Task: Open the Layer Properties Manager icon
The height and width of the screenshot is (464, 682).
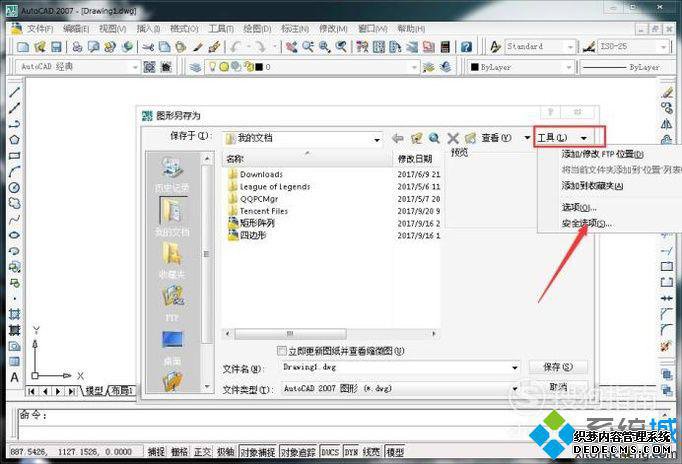Action: [196, 67]
